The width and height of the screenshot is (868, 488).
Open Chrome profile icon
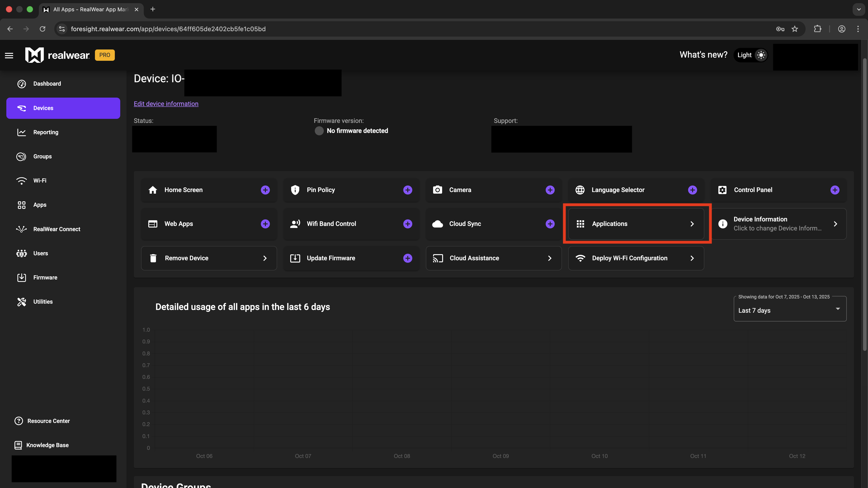[x=842, y=29]
